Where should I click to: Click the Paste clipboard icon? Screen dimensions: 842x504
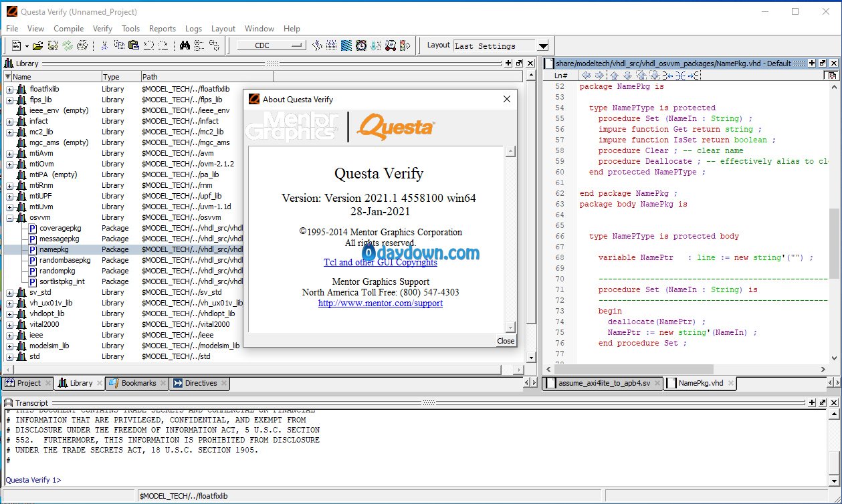click(x=134, y=46)
